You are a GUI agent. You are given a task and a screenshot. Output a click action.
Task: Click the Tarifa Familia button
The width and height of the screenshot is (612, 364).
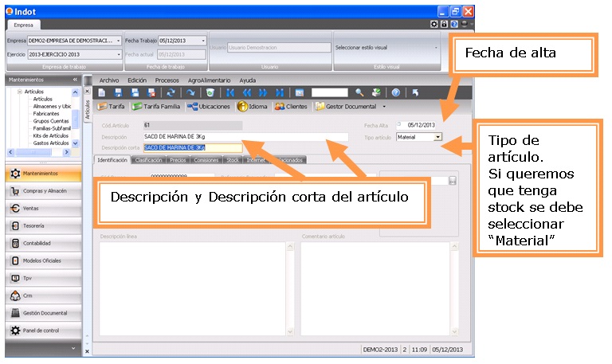coord(156,107)
